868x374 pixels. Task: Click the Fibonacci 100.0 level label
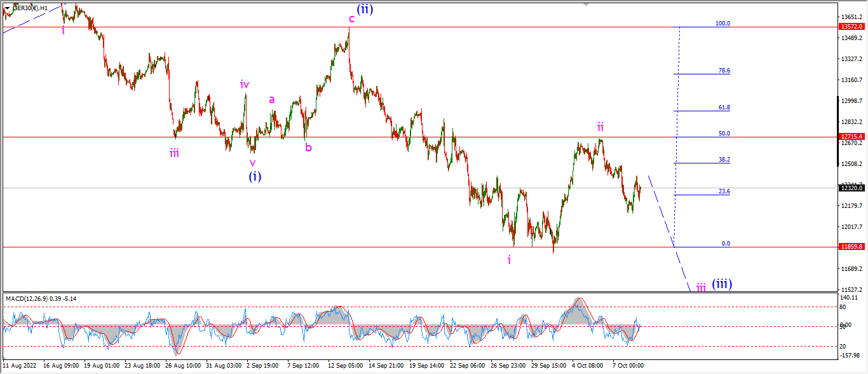click(x=722, y=24)
